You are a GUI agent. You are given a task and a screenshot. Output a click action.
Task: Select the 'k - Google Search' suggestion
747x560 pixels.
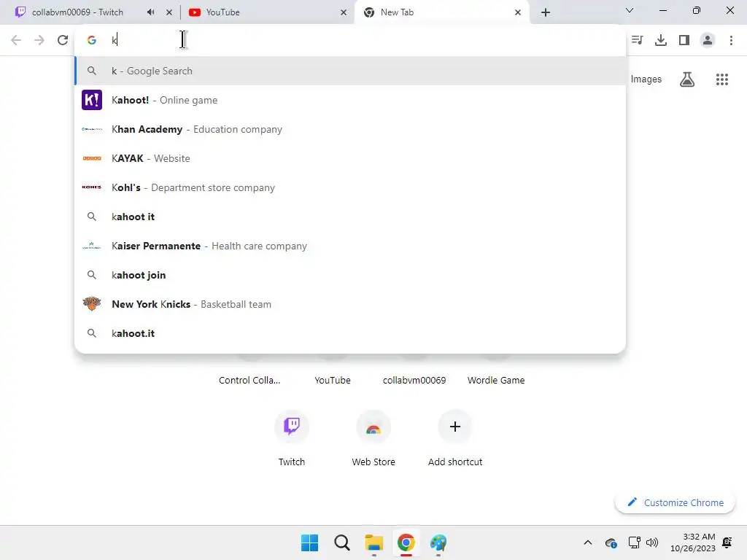tap(350, 71)
